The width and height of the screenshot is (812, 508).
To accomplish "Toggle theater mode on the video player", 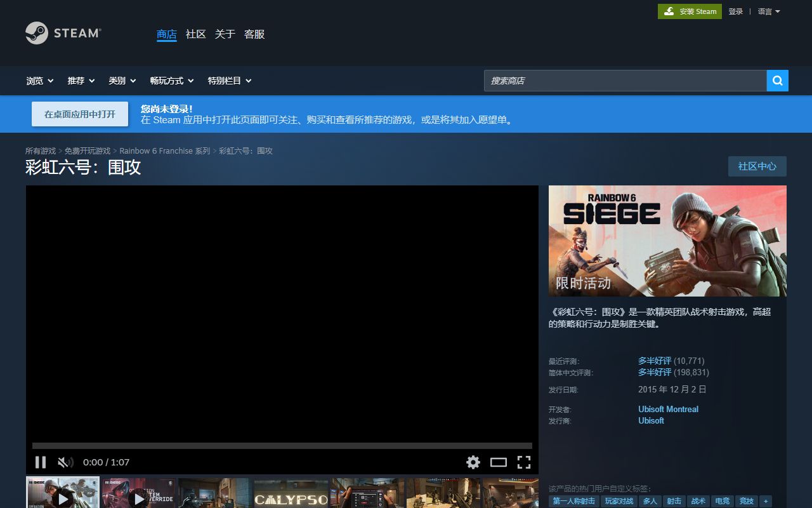I will point(499,462).
